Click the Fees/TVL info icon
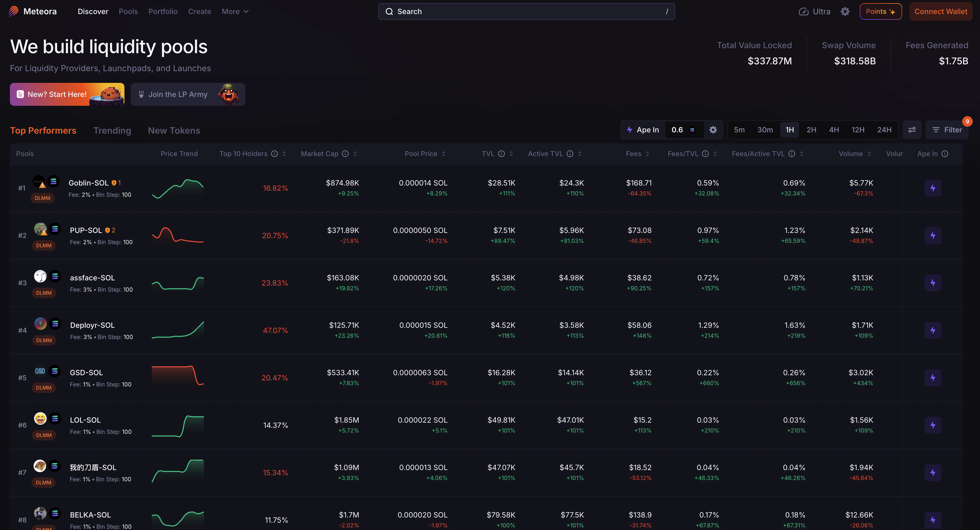The image size is (980, 530). [x=705, y=154]
